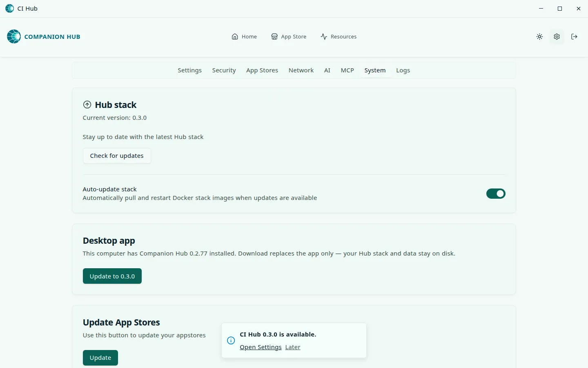Screen dimensions: 588x368
Task: Dismiss notification with the Later link
Action: [x=293, y=347]
